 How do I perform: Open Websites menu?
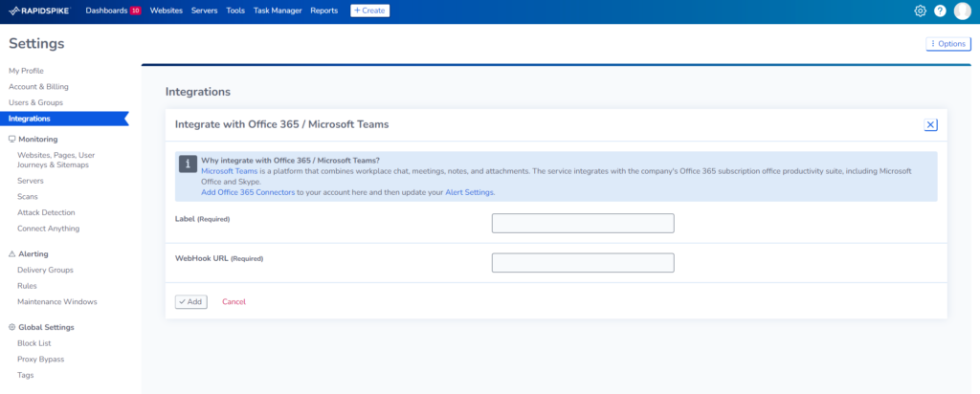(x=167, y=11)
